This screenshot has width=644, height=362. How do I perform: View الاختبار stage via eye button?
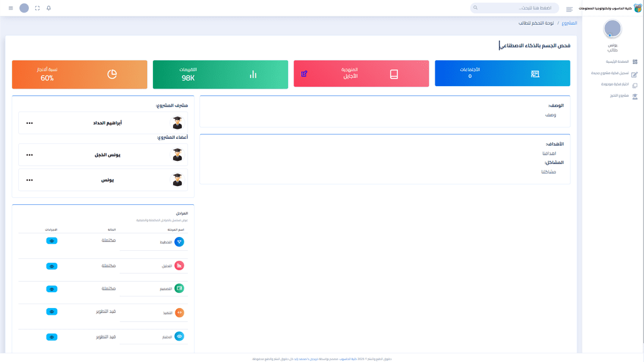[x=52, y=337]
